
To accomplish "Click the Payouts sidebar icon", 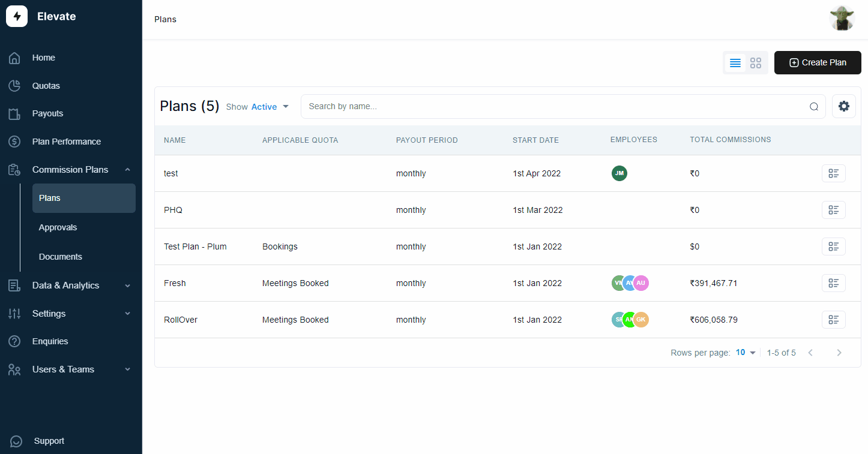I will pyautogui.click(x=14, y=114).
